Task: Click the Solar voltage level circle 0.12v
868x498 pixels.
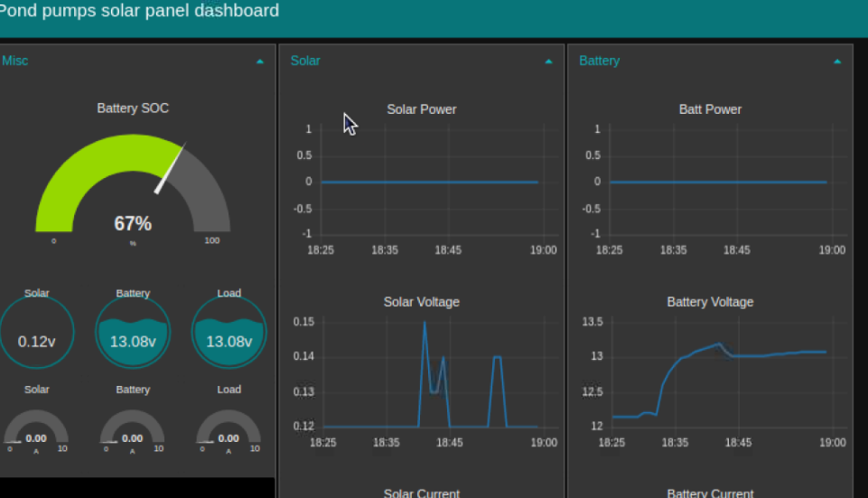Action: click(36, 333)
